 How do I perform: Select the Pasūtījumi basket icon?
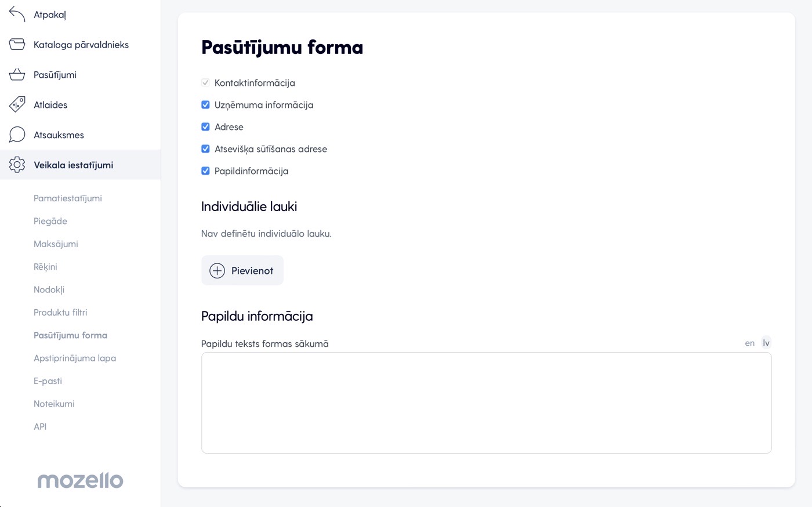[17, 75]
